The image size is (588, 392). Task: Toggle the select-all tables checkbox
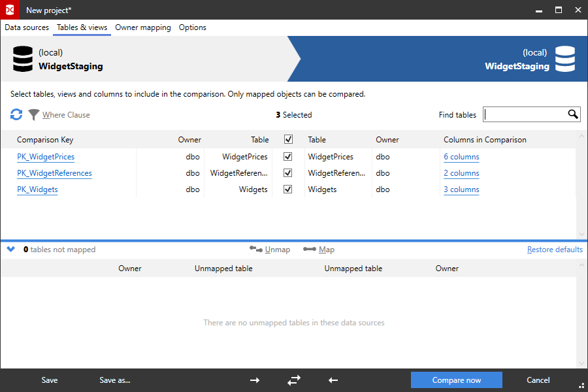click(x=288, y=139)
